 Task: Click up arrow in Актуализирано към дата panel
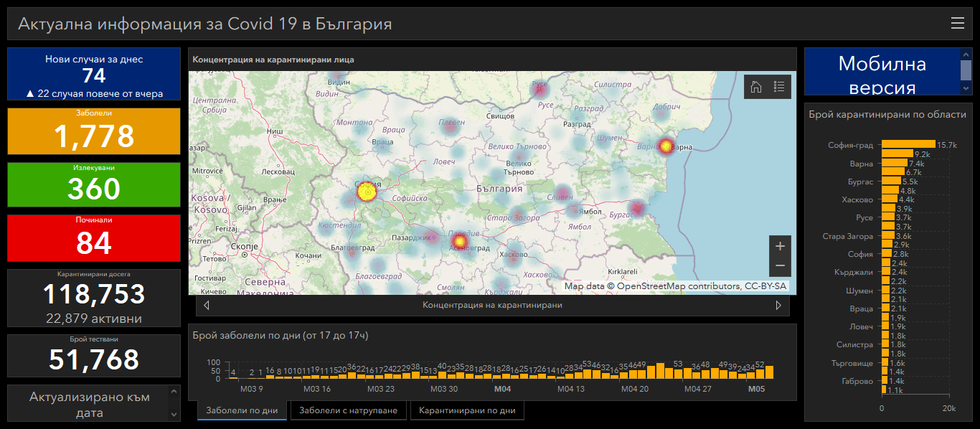click(x=175, y=391)
